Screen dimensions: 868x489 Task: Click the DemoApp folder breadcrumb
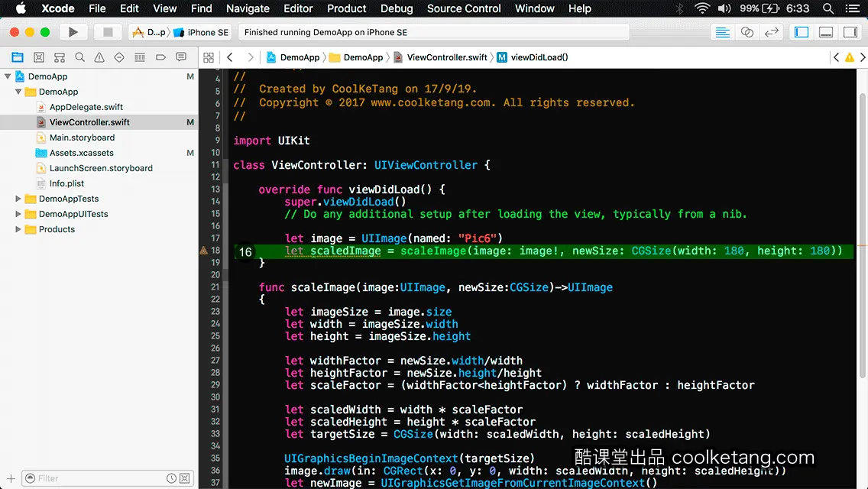[357, 57]
